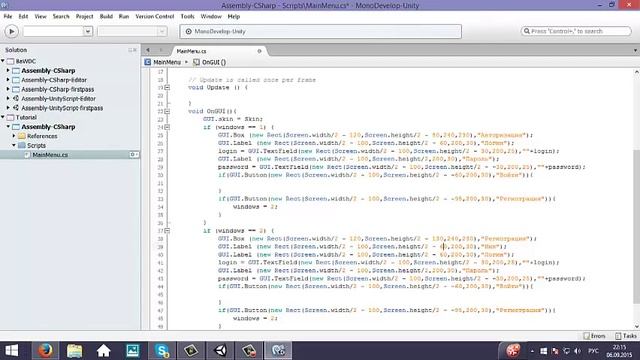Open Skype from the taskbar
The image size is (640, 360).
pos(162,351)
